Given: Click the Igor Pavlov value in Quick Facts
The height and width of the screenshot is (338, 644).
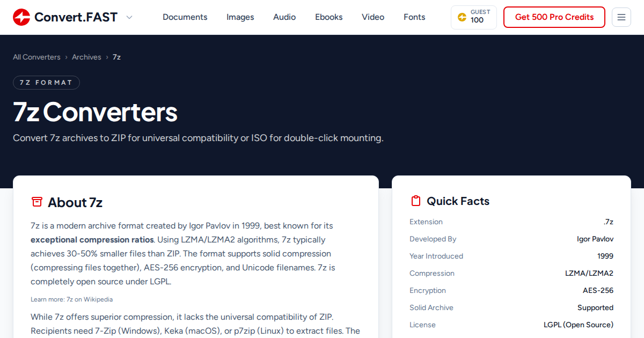Looking at the screenshot, I should tap(595, 239).
